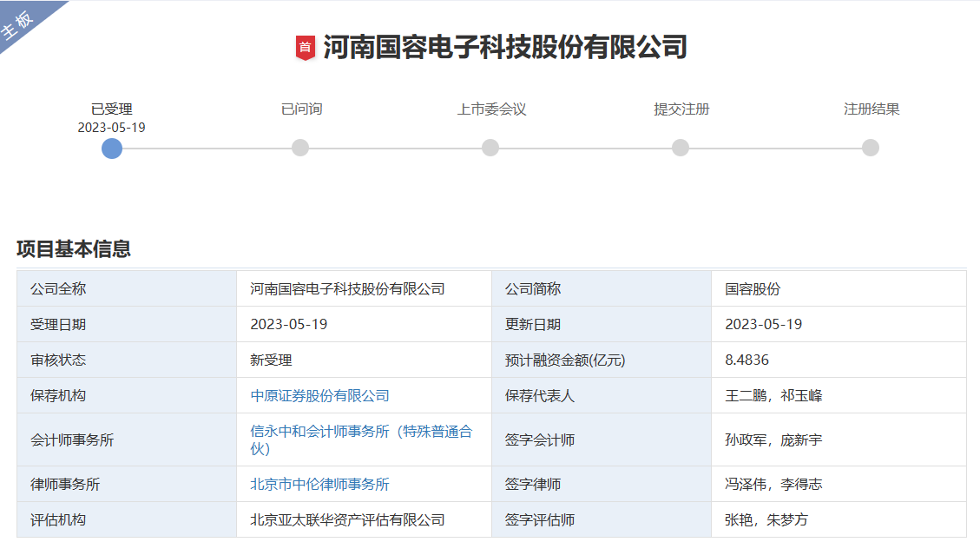Select the 注册结果 progress step dot
The width and height of the screenshot is (980, 542).
[871, 149]
